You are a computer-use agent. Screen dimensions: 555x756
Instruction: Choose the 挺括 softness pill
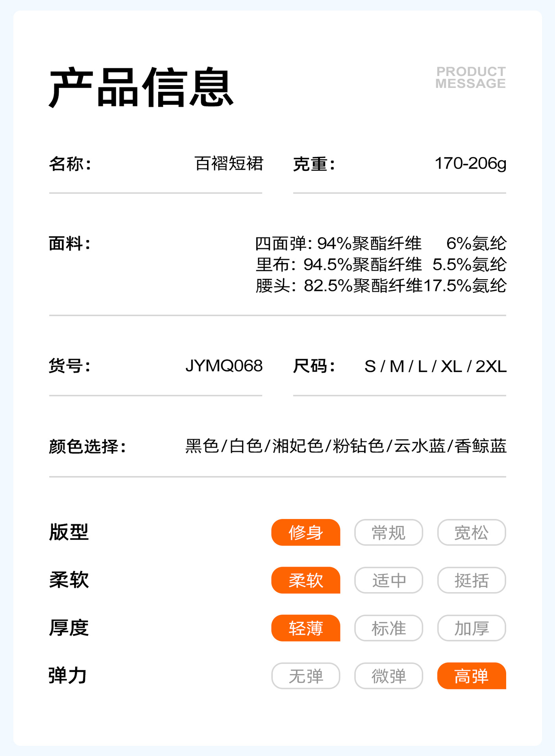[471, 580]
